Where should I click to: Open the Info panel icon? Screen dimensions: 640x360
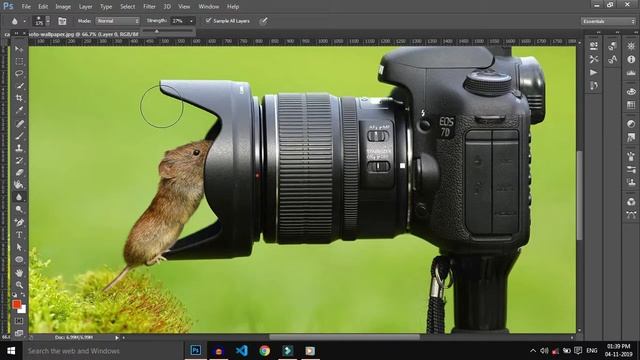tap(631, 59)
